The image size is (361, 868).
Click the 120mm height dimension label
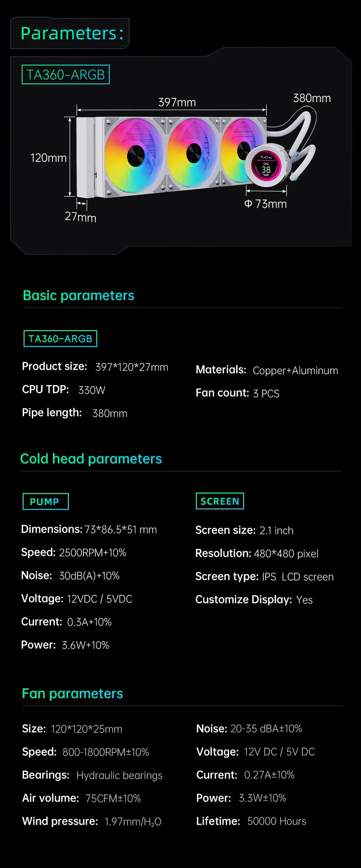[x=48, y=158]
